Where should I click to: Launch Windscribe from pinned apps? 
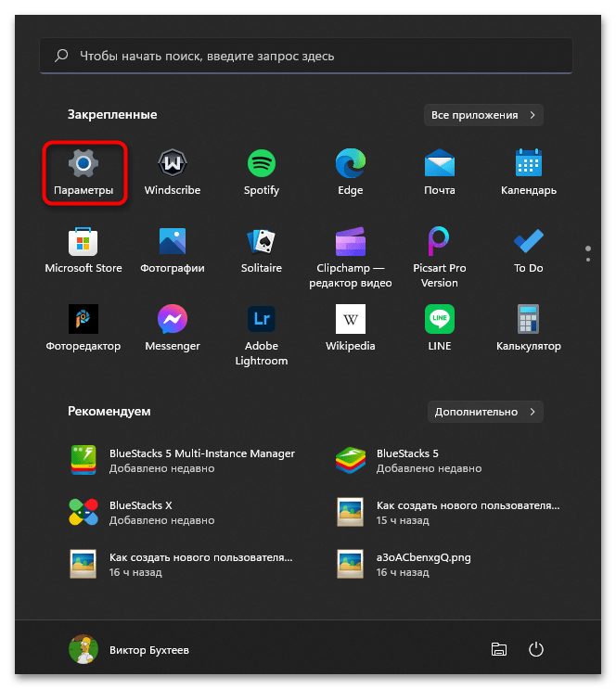(173, 172)
